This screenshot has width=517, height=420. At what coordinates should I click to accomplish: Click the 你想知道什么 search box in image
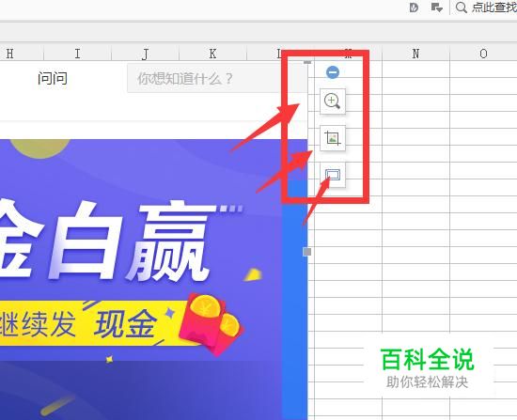pyautogui.click(x=217, y=79)
